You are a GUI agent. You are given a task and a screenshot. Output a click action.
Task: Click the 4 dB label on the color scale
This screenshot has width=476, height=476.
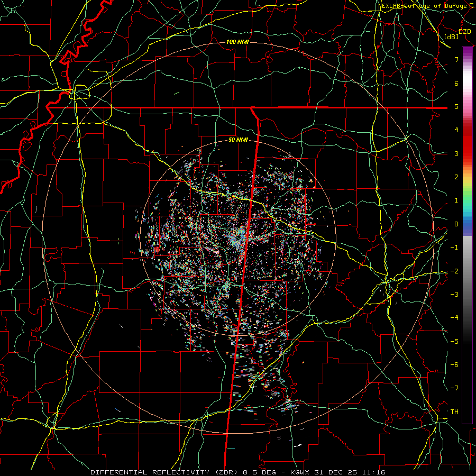tap(456, 130)
